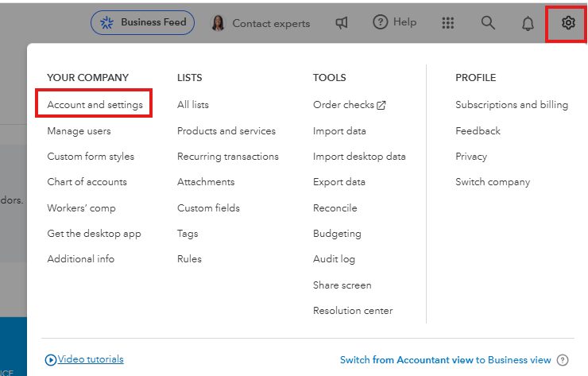This screenshot has height=376, width=588.
Task: Open the Audit log
Action: 334,259
